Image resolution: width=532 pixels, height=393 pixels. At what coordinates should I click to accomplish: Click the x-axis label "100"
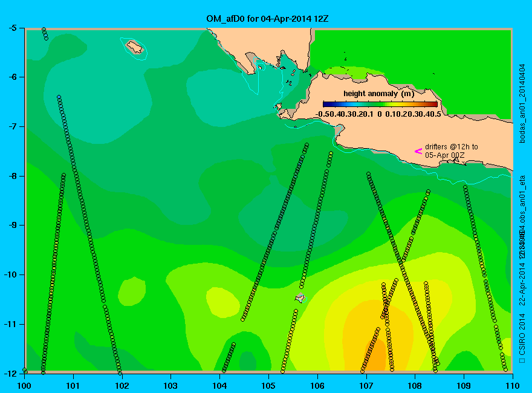24,386
